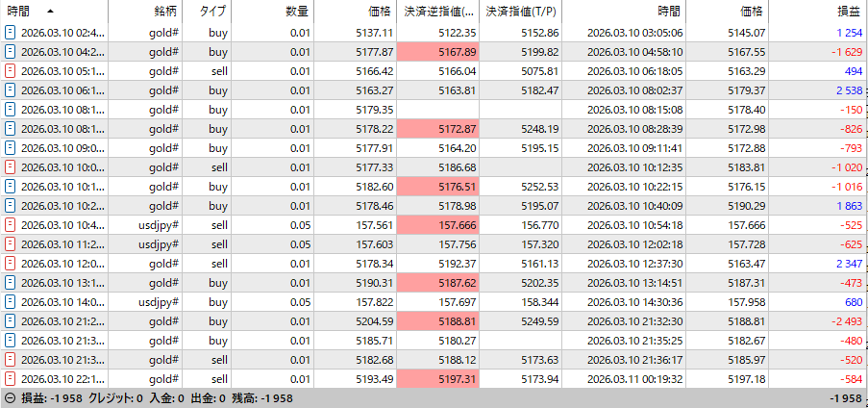Sort by the タイプ column header
Screen dimensions: 868x408
point(212,12)
